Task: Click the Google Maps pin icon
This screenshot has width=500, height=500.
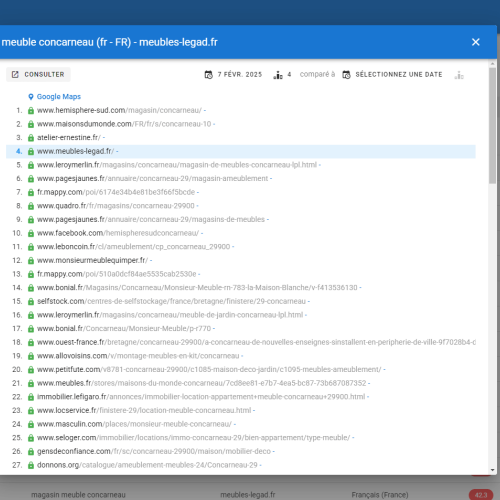Action: coord(31,97)
